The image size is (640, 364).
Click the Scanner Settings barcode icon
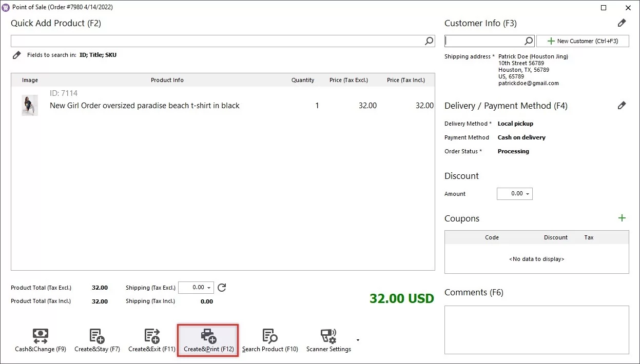[328, 336]
